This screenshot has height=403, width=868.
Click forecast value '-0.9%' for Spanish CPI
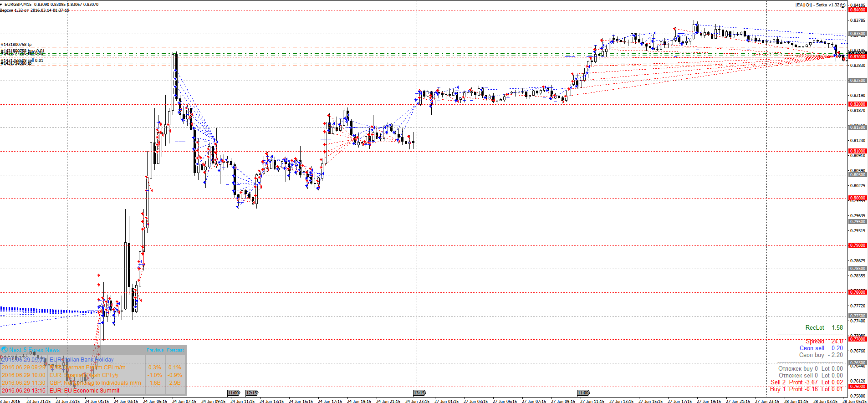[x=175, y=375]
